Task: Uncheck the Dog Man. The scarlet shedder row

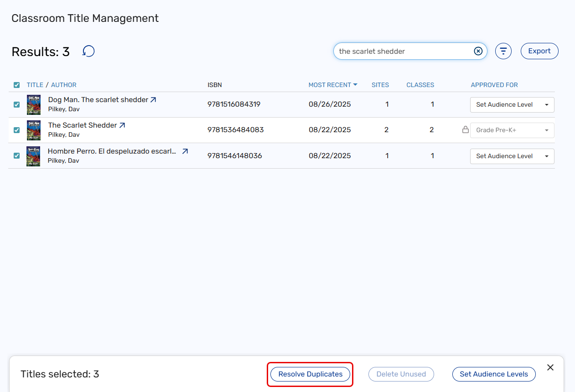Action: 17,104
